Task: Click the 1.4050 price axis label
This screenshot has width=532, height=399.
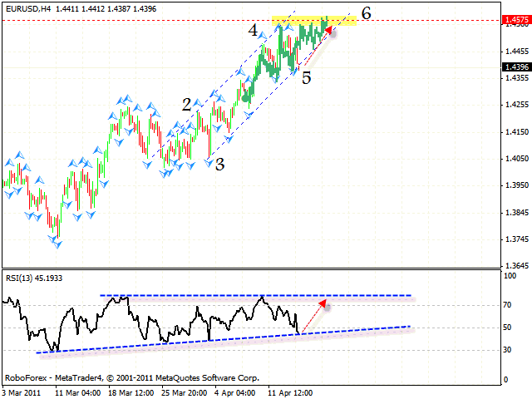Action: (x=514, y=158)
